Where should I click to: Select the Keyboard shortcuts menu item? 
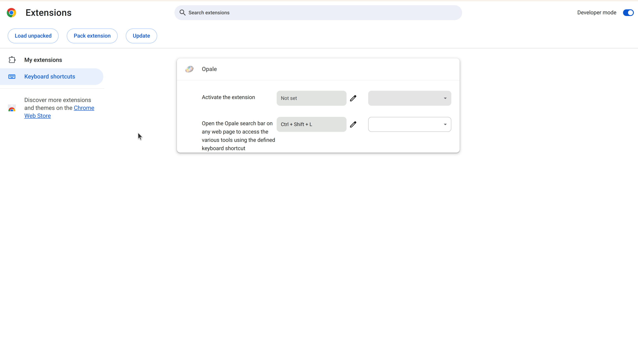[49, 76]
